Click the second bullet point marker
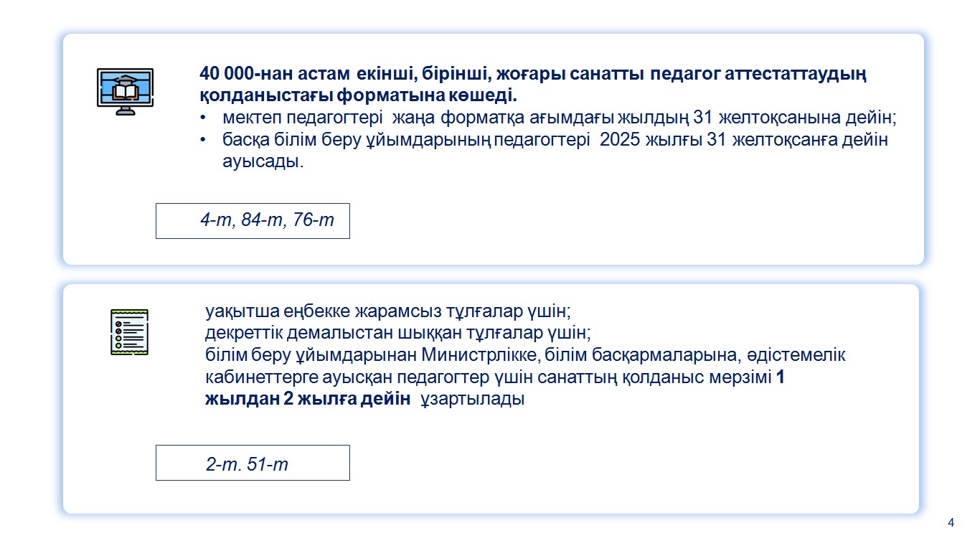 click(x=204, y=141)
